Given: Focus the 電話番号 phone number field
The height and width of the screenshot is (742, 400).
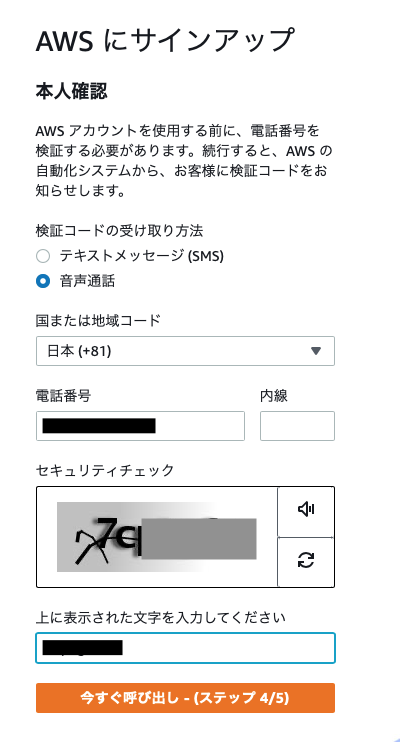Looking at the screenshot, I should click(x=140, y=426).
